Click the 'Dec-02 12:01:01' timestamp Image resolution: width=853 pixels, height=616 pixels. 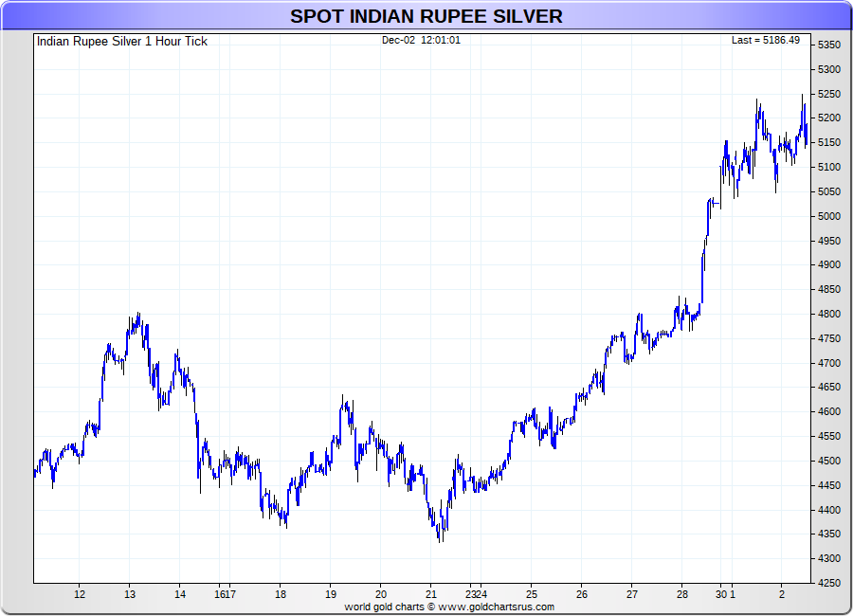tap(421, 40)
